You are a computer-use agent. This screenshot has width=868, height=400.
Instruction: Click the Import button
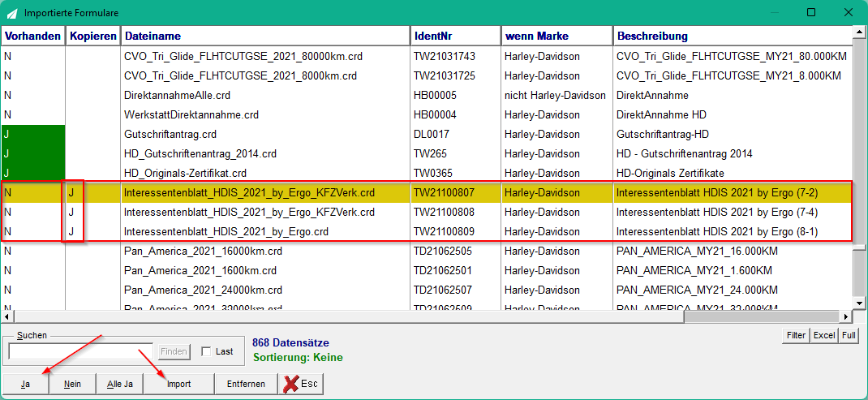point(178,384)
